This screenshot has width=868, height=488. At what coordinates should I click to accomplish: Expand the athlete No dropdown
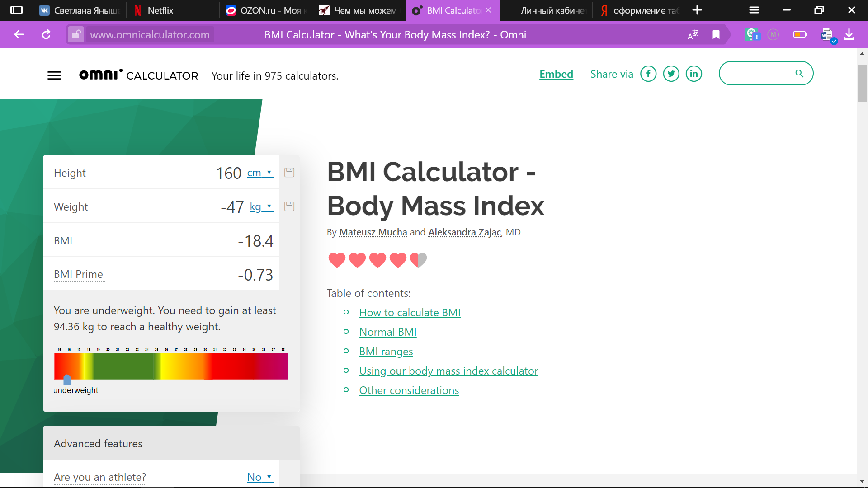pos(260,477)
